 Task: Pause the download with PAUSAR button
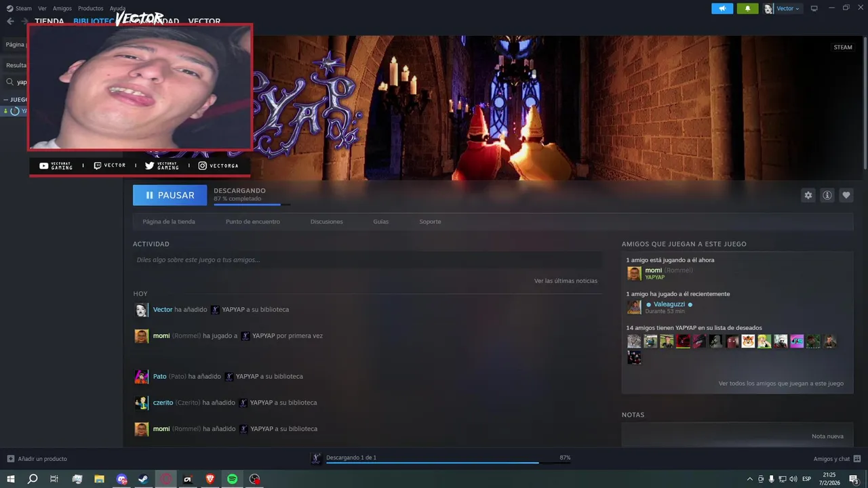(x=170, y=195)
